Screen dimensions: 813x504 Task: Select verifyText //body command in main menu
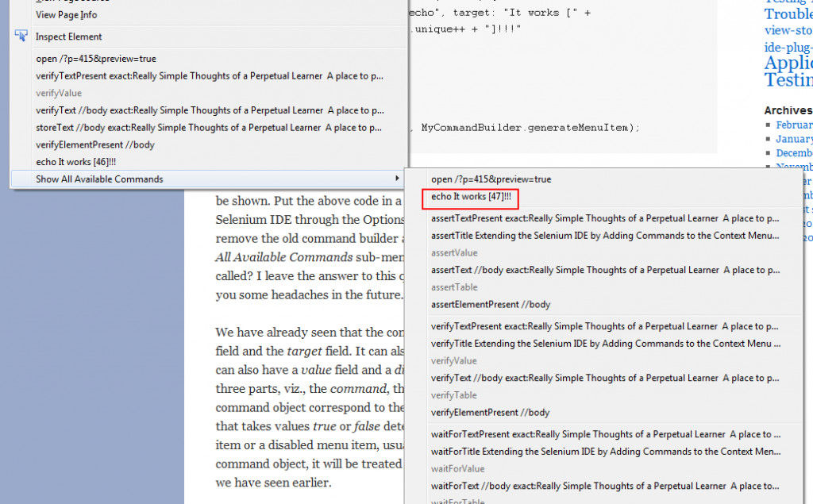[x=210, y=110]
